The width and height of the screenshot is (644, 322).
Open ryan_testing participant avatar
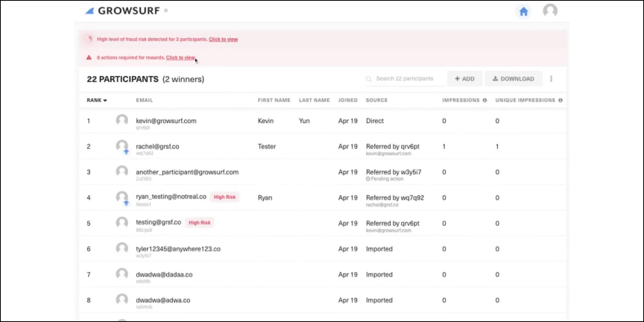(121, 198)
